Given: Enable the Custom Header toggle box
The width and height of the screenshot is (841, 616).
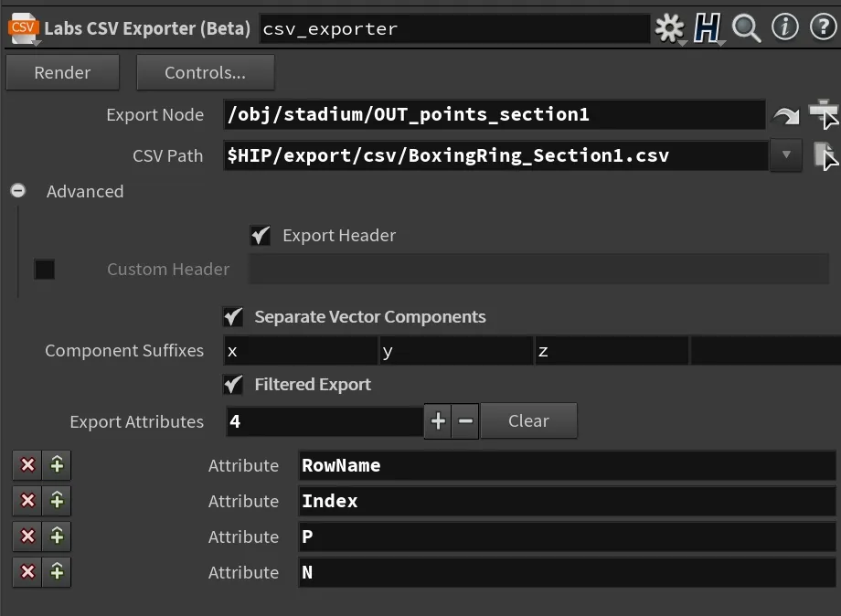Looking at the screenshot, I should coord(45,269).
